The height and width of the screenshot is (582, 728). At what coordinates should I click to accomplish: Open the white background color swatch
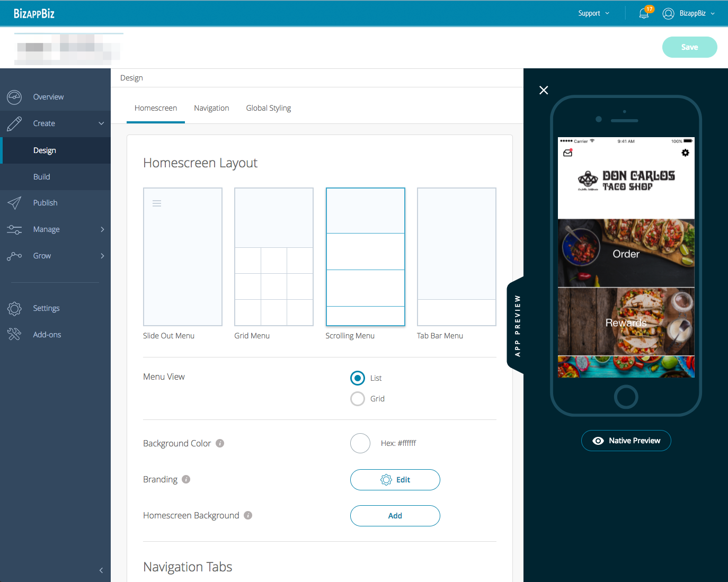click(x=360, y=443)
